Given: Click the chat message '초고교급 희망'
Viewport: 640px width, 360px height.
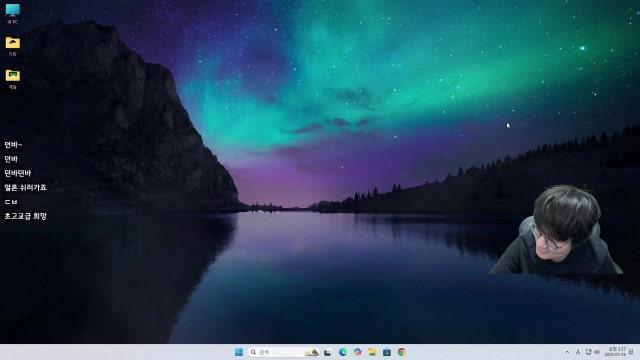Looking at the screenshot, I should click(26, 216).
